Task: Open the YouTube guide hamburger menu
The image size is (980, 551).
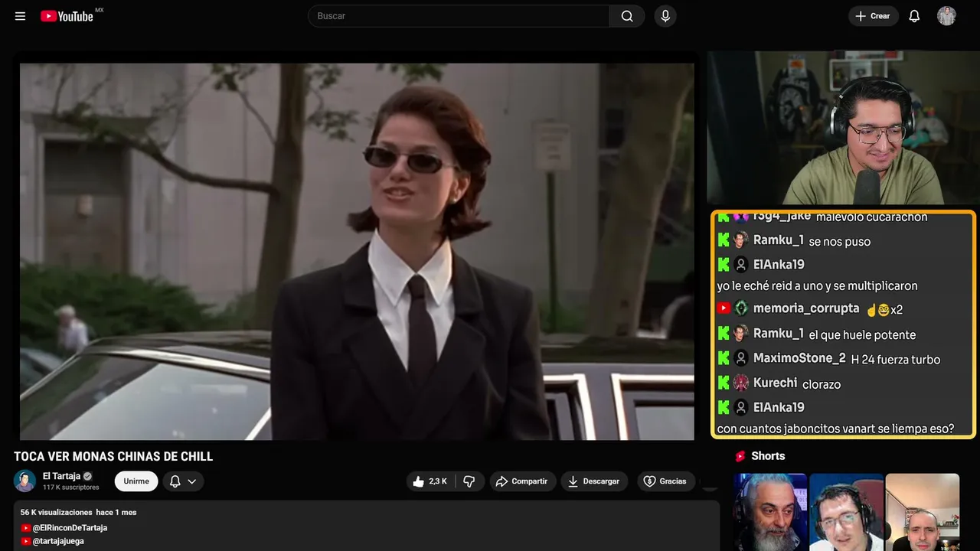Action: click(21, 16)
